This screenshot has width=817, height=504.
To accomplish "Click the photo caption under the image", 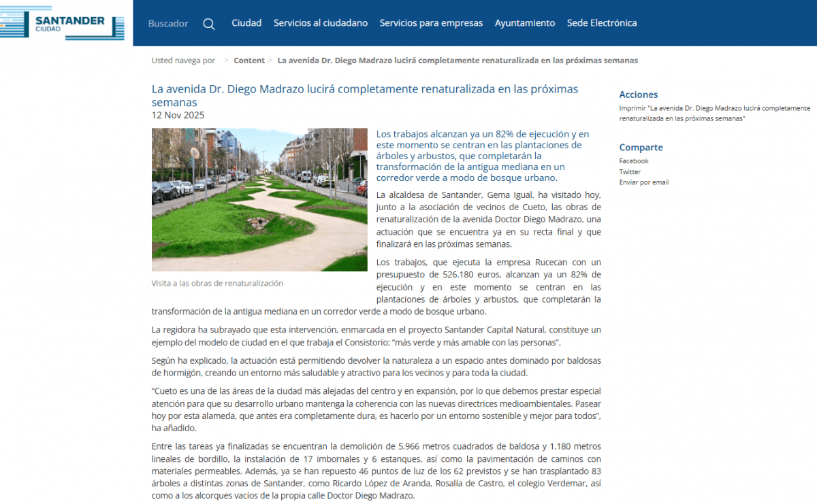I will [217, 283].
